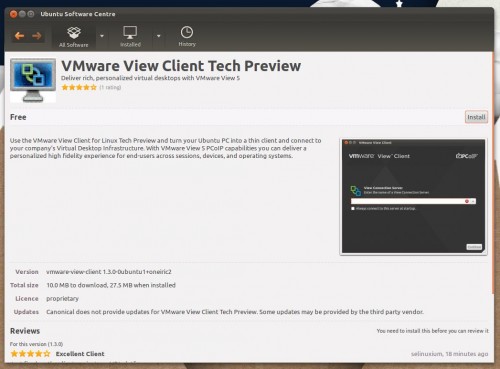The image size is (500, 369).
Task: Click 'You need to install this before' text
Action: pos(432,331)
